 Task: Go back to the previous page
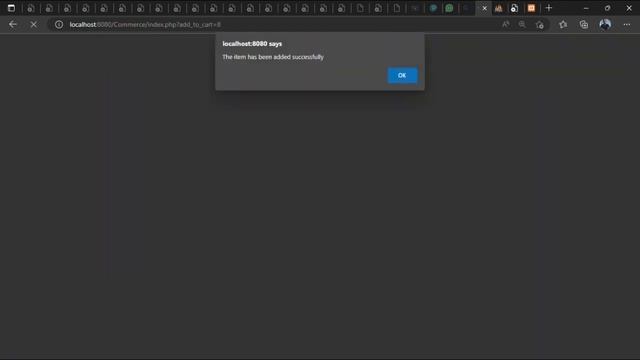13,24
